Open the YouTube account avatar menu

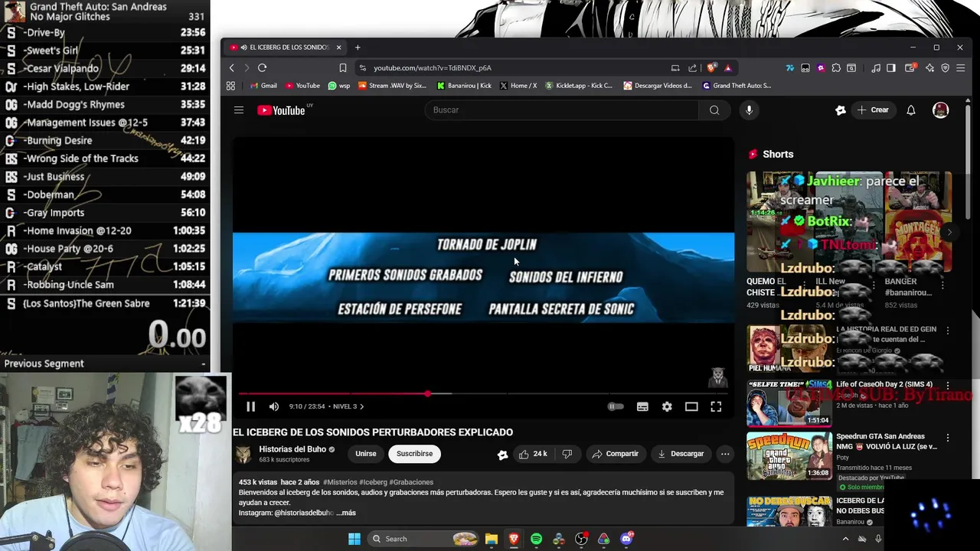pyautogui.click(x=940, y=110)
